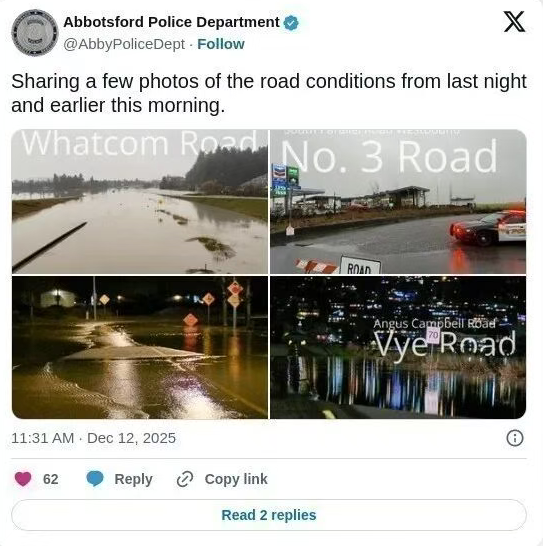Click the Reply text label
This screenshot has height=546, width=543.
[133, 479]
